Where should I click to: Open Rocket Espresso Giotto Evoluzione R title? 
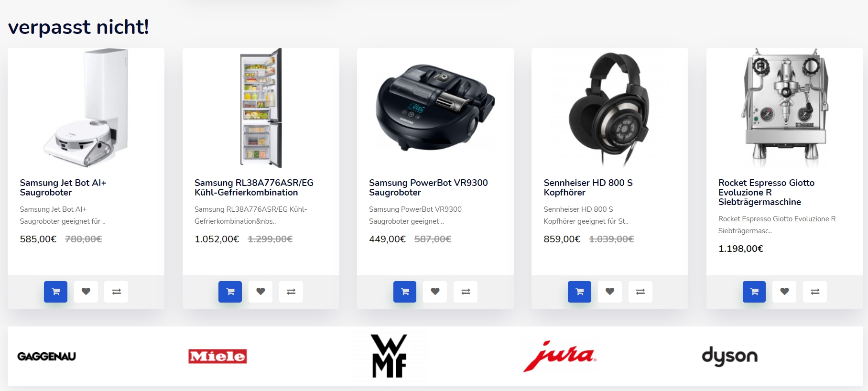point(766,192)
